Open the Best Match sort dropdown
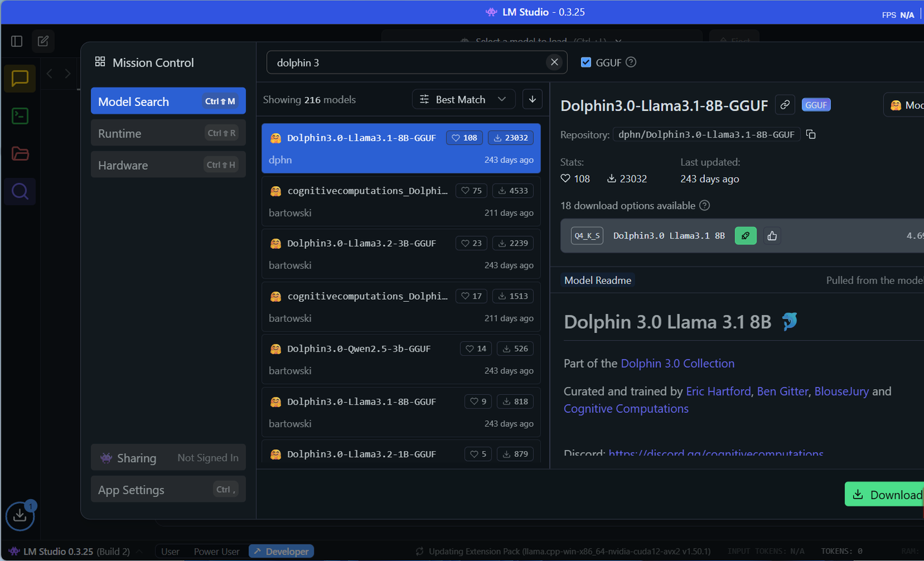The width and height of the screenshot is (924, 561). 463,99
